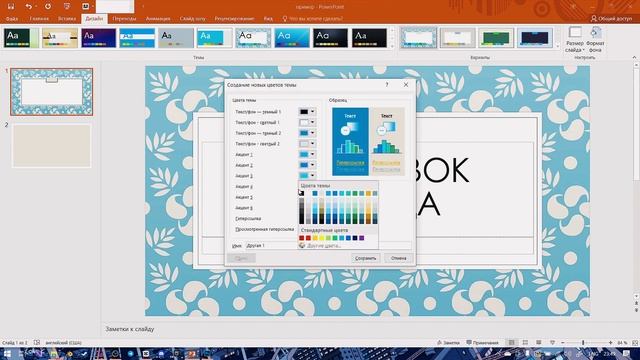Click zoom in plus icon
The image size is (640, 360).
(611, 343)
